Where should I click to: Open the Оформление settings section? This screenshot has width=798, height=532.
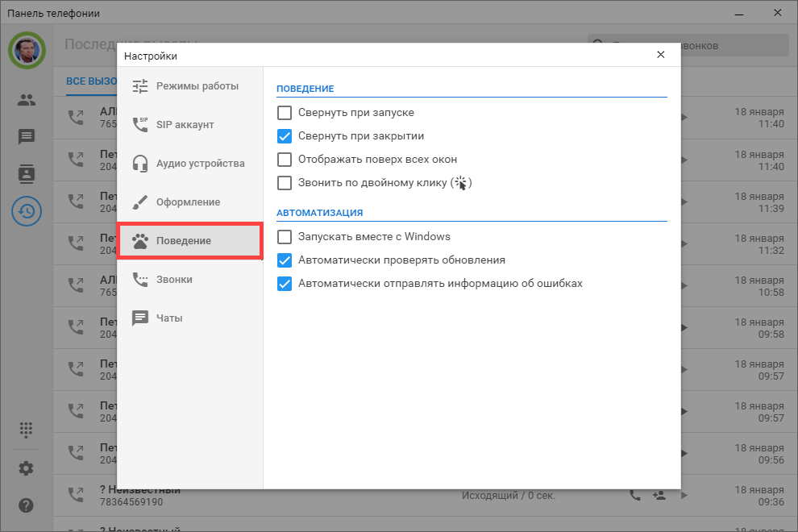[x=189, y=202]
